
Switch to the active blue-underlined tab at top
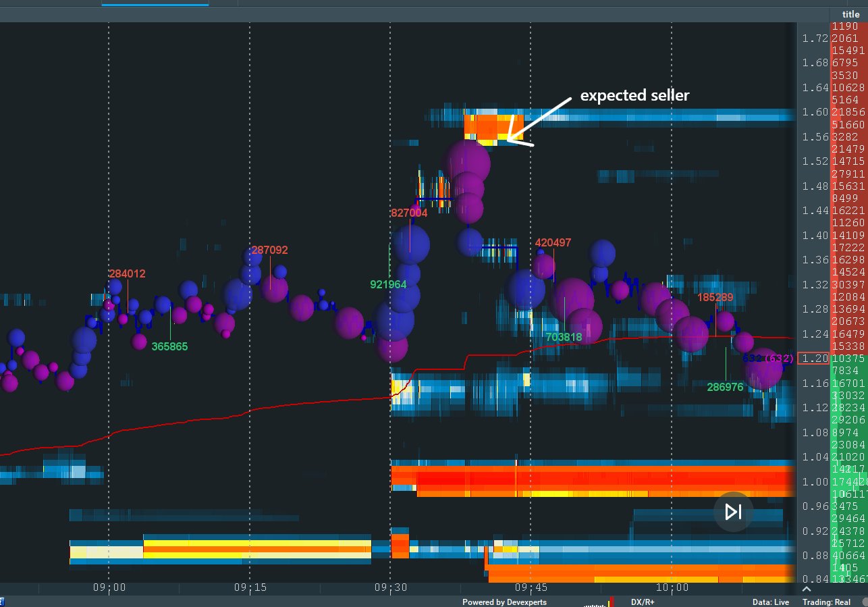point(154,5)
